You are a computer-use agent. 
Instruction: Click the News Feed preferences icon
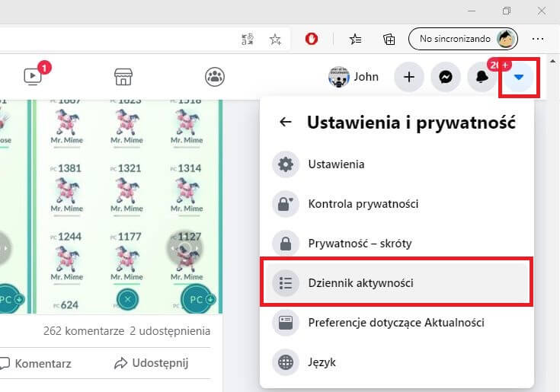(x=286, y=323)
